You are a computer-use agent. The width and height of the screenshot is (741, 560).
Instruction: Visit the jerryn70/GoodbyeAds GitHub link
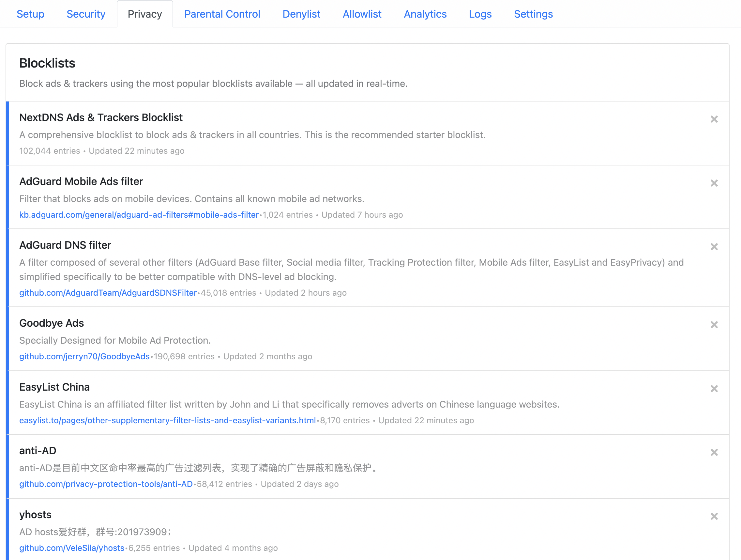point(84,357)
